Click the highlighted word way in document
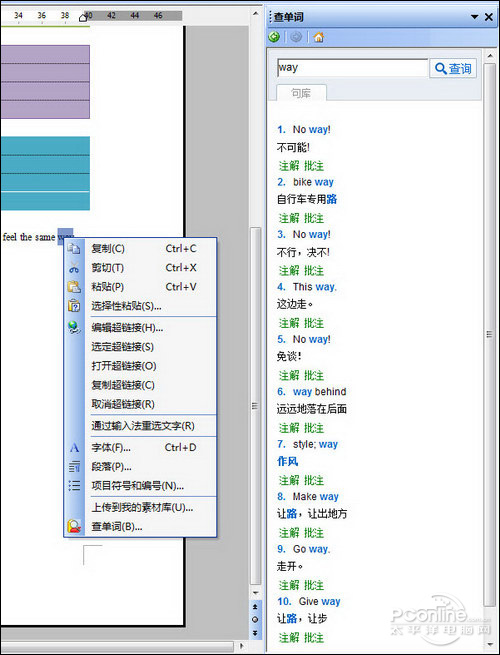 pyautogui.click(x=65, y=237)
